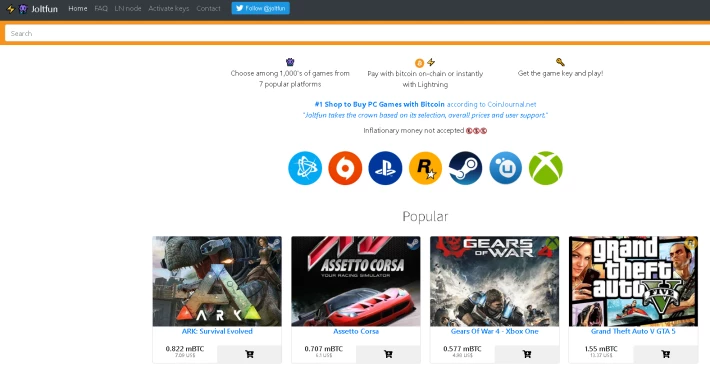710x367 pixels.
Task: Open the Origin platform icon
Action: [345, 168]
